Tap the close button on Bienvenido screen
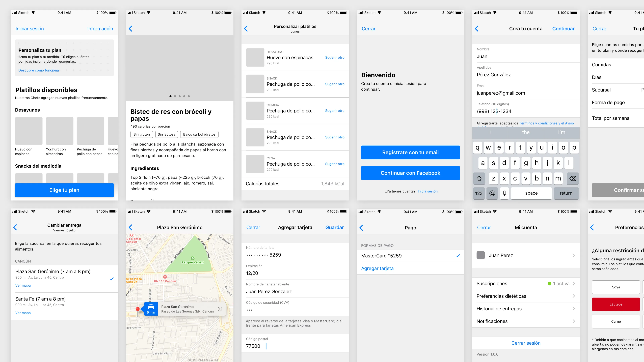 (369, 28)
